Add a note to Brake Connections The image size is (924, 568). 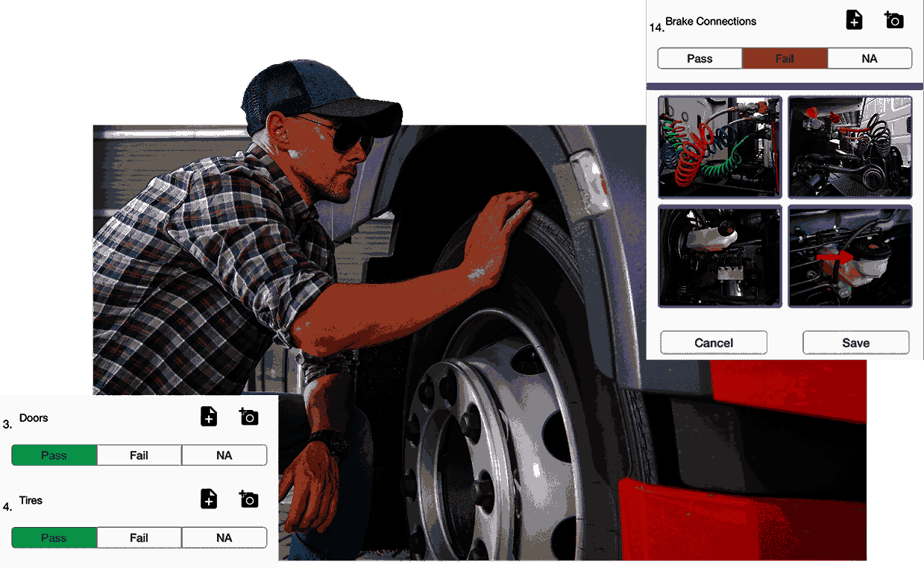point(853,20)
